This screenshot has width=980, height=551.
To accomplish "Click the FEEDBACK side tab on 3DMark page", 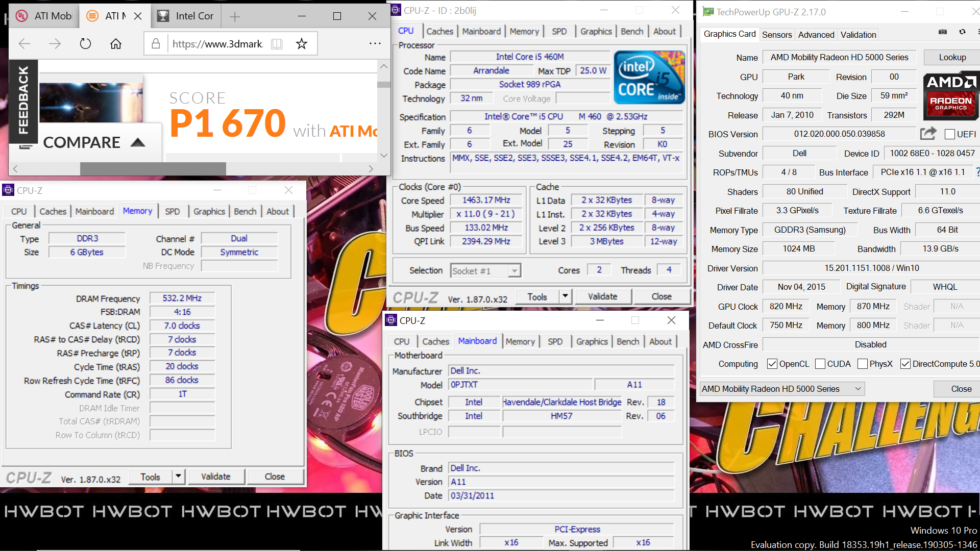I will click(23, 101).
